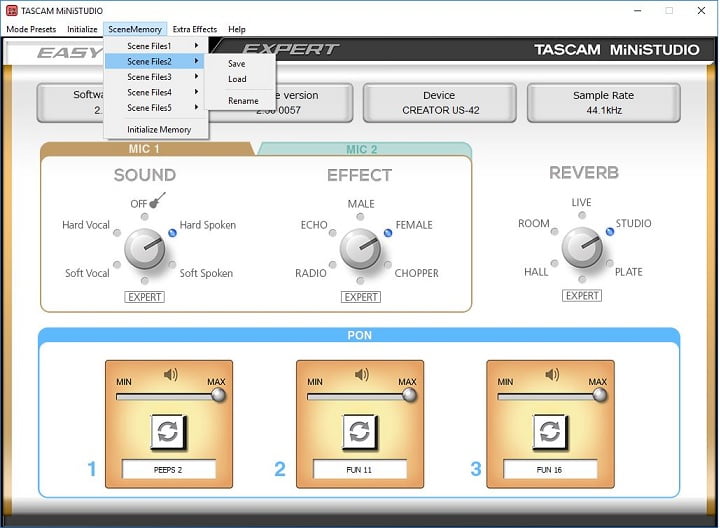Minimize the TASCAM MiNiSTUDIO window
Screen dimensions: 720x528
tap(637, 10)
